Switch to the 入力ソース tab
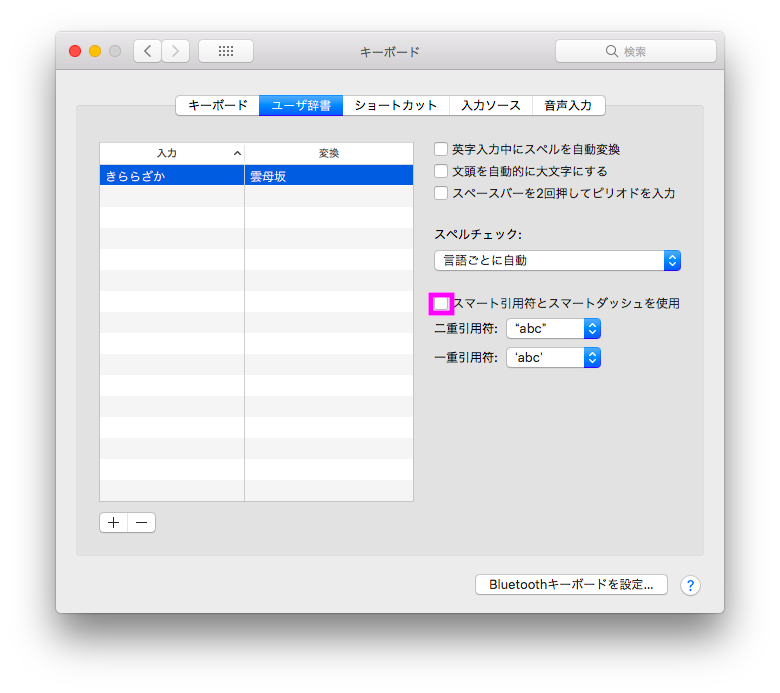This screenshot has height=693, width=780. pyautogui.click(x=491, y=105)
